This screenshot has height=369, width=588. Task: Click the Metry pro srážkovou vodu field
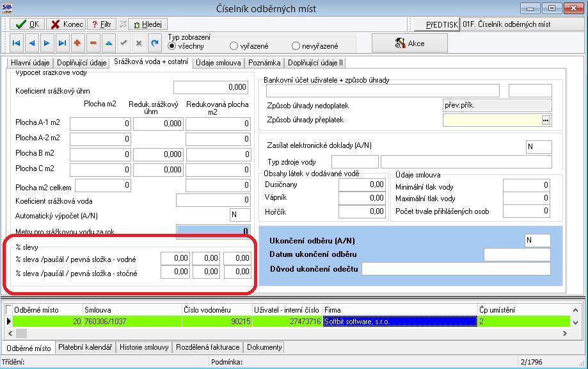point(213,231)
